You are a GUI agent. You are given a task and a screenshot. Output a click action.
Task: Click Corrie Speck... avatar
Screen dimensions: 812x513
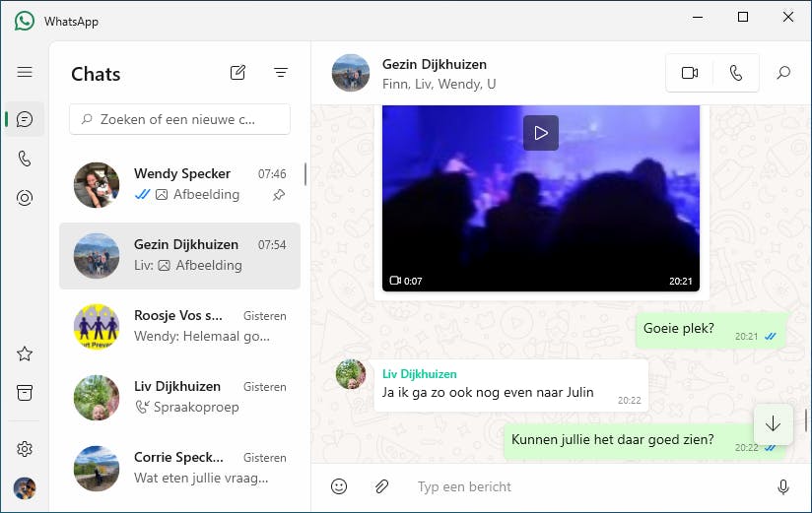[97, 469]
